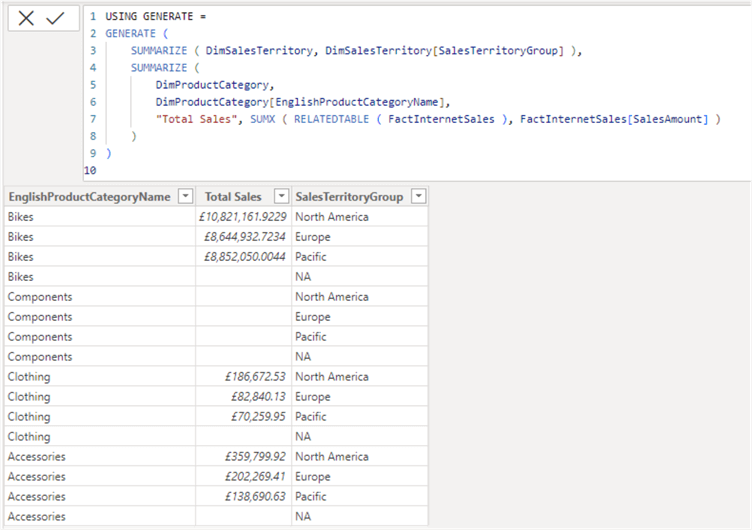Click DimSalesTerritory[SalesTerritoryGroup] in the formula

(x=445, y=51)
